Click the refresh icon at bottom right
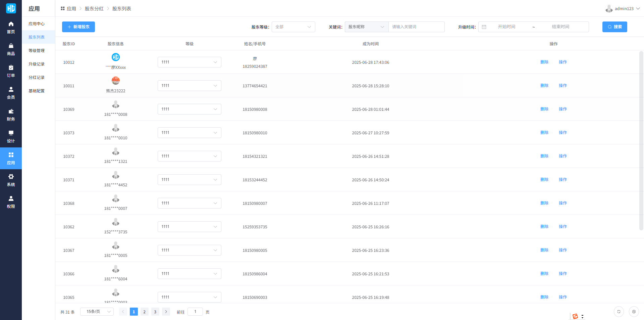 pyautogui.click(x=619, y=312)
